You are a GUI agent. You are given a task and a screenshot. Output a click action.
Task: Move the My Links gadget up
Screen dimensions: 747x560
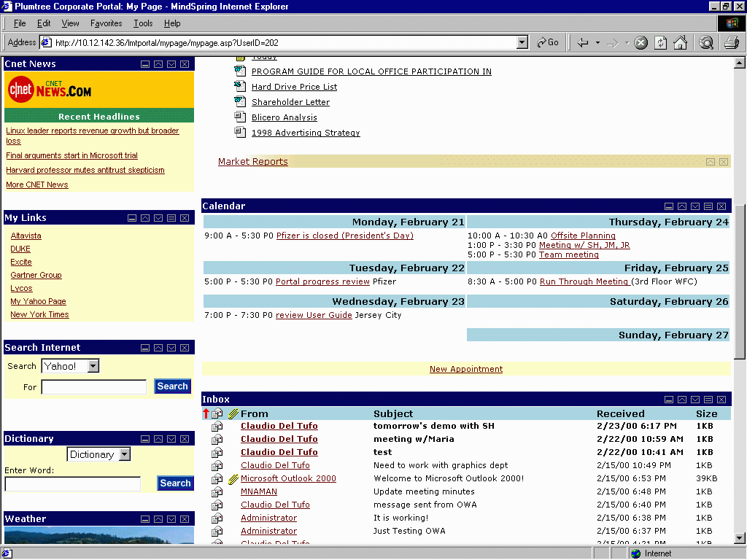(145, 218)
